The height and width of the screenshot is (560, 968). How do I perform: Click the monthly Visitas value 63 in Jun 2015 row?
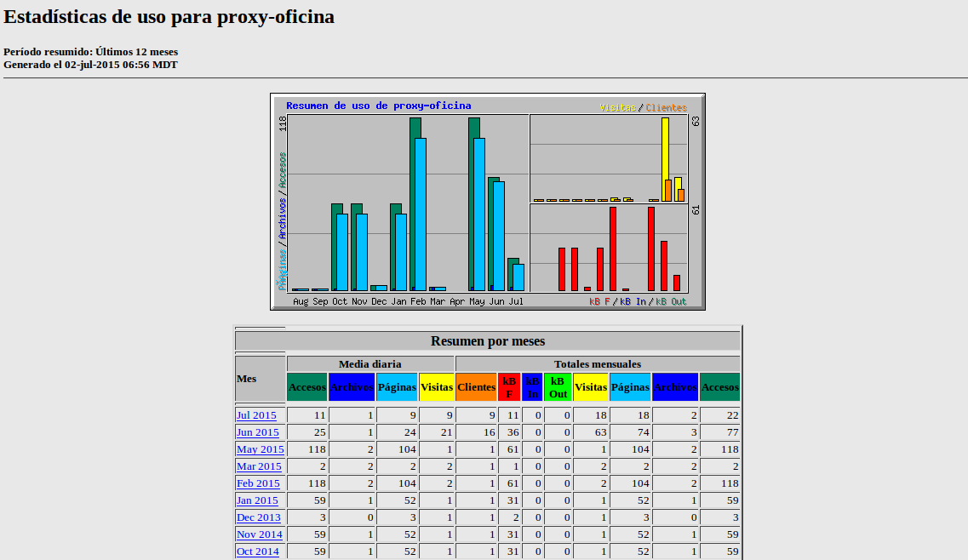(x=601, y=432)
